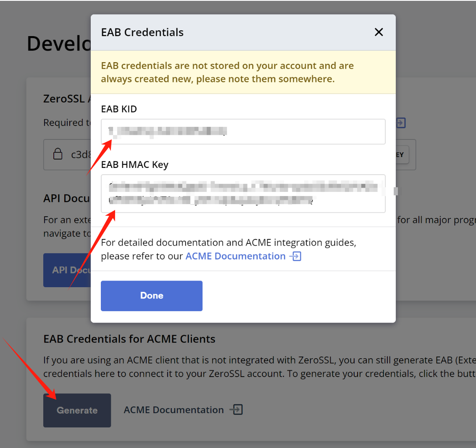Click the EAB HMAC Key text box
The height and width of the screenshot is (448, 476).
point(243,194)
